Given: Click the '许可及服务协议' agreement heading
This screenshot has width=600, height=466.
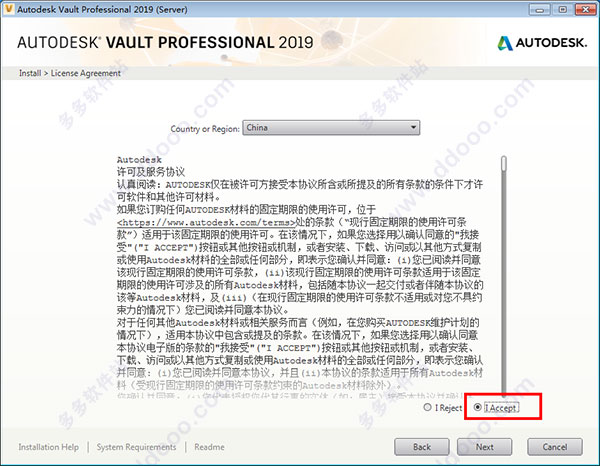Looking at the screenshot, I should coord(151,172).
